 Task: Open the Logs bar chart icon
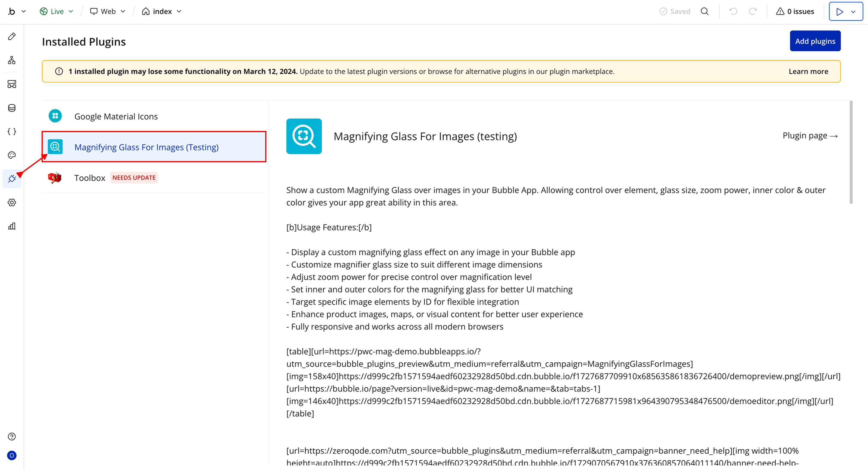(x=12, y=226)
